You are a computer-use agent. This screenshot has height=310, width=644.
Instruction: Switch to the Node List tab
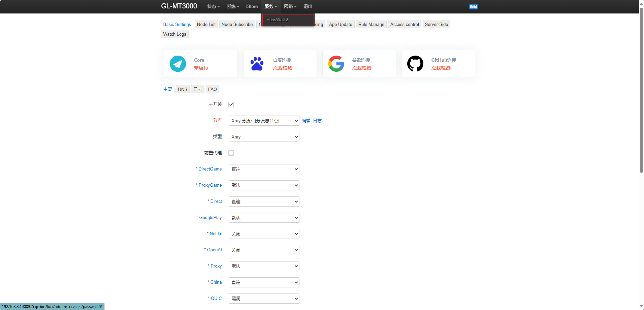206,24
